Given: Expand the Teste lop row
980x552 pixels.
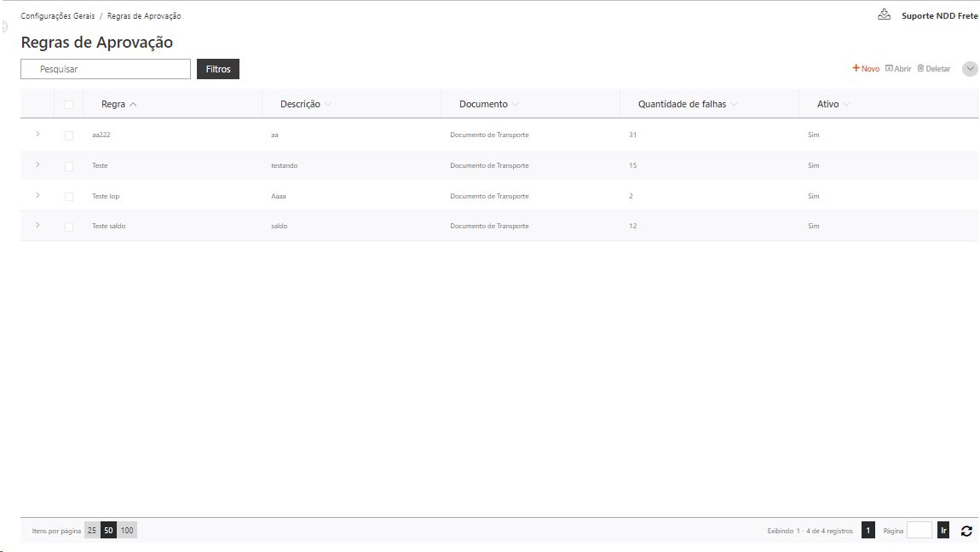Looking at the screenshot, I should coord(37,195).
